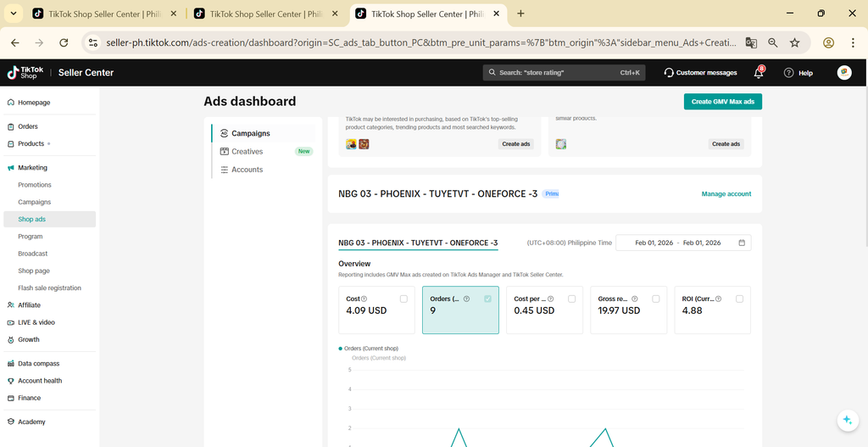
Task: Open calendar icon in date range
Action: tap(742, 243)
